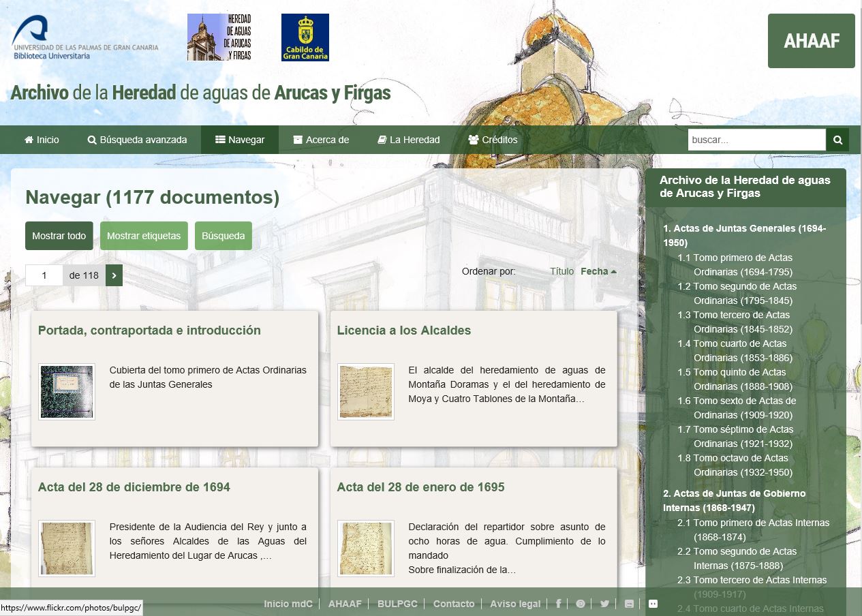Image resolution: width=862 pixels, height=616 pixels.
Task: Select Navegar in the navigation bar
Action: point(240,140)
